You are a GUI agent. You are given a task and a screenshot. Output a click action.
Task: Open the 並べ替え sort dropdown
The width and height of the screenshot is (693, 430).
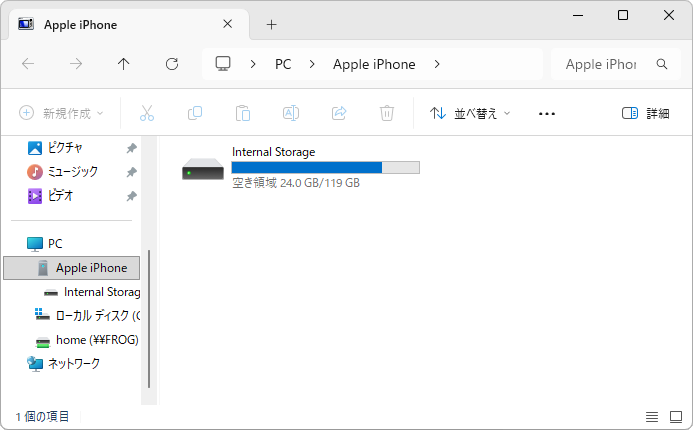click(470, 114)
